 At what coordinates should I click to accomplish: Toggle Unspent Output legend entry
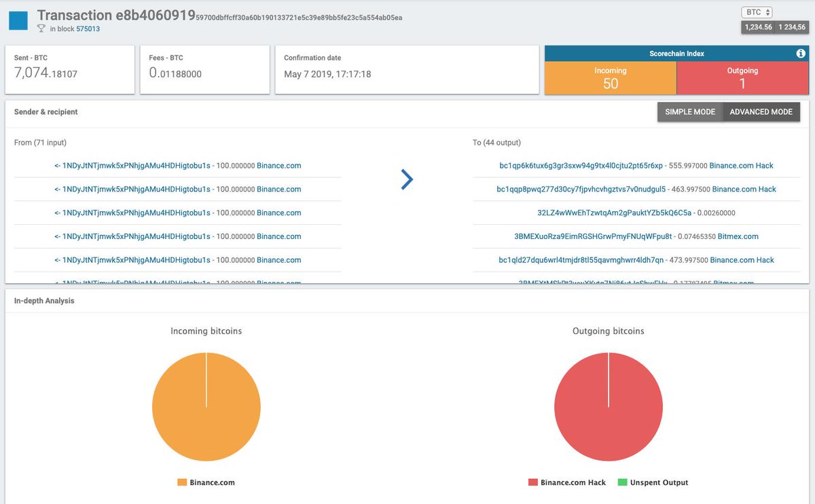tap(653, 483)
